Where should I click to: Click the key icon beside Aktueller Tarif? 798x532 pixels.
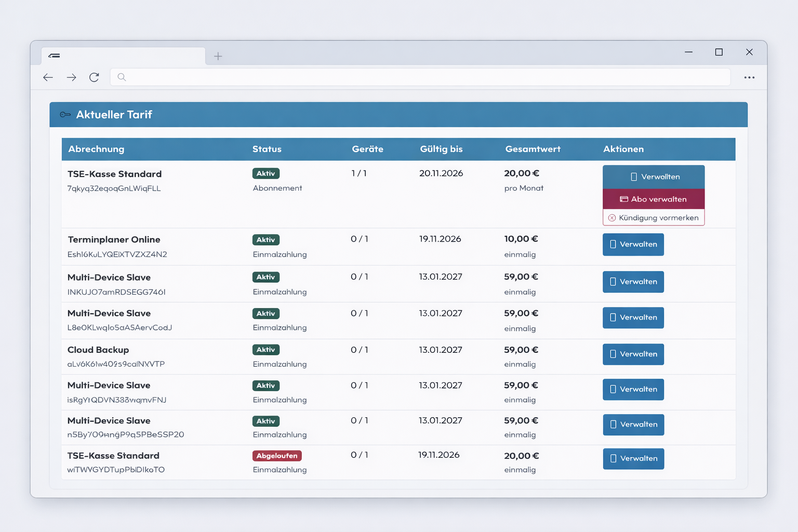(x=65, y=115)
